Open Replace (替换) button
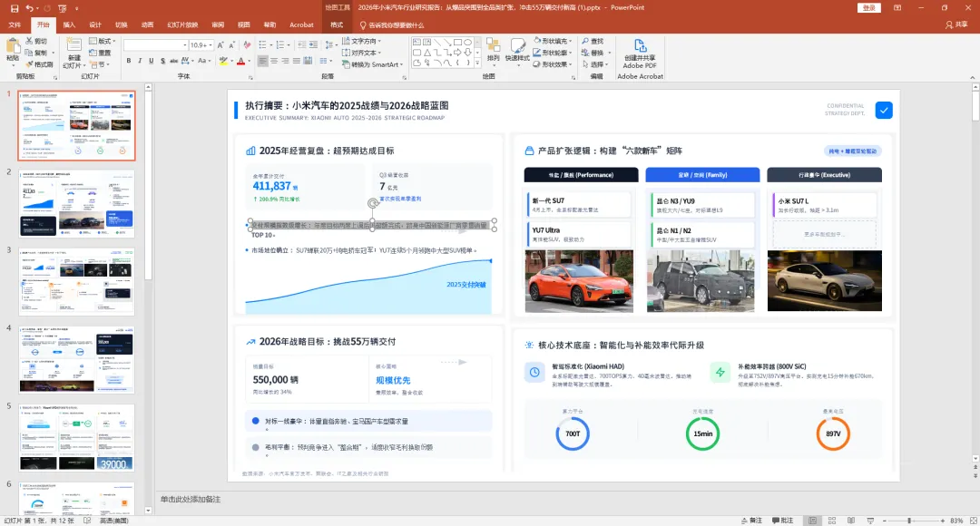The image size is (980, 526). 594,53
